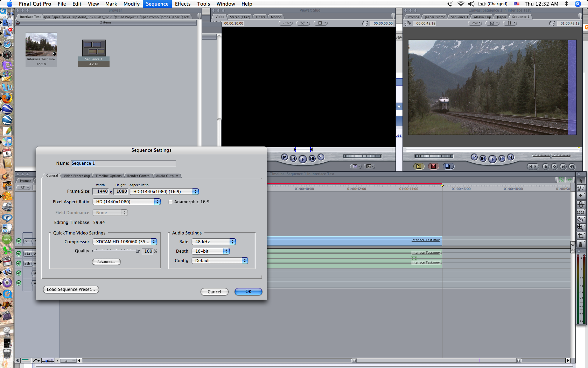Open the Modify menu

pos(132,4)
